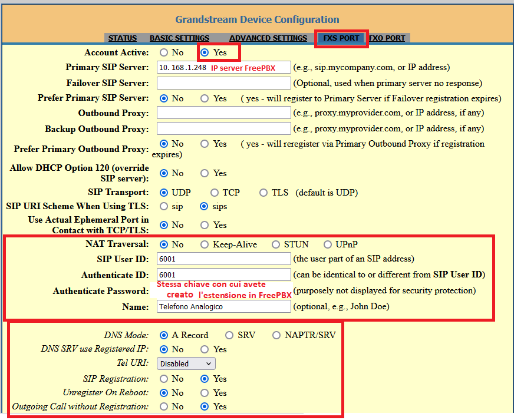The image size is (514, 420).
Task: Select No for Prefer Primary Outbound Proxy
Action: click(164, 144)
